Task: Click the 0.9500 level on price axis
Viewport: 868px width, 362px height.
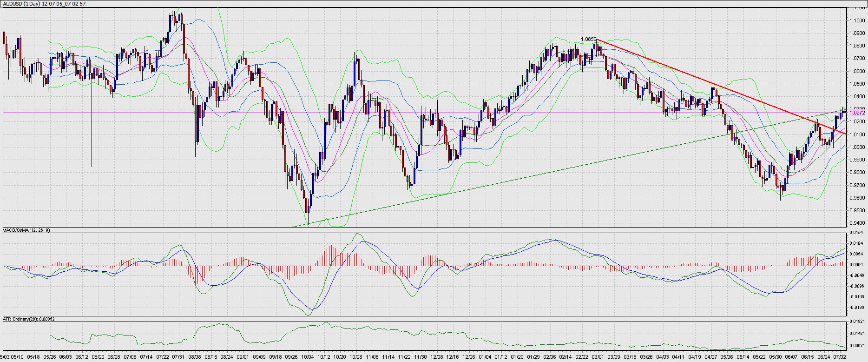Action: pyautogui.click(x=857, y=210)
